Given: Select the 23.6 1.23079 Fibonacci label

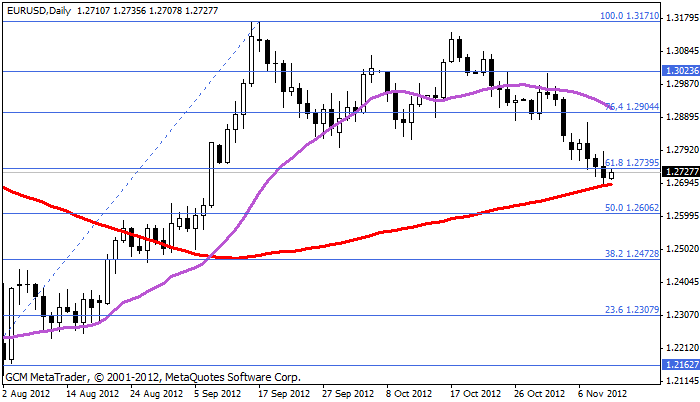Looking at the screenshot, I should click(632, 310).
